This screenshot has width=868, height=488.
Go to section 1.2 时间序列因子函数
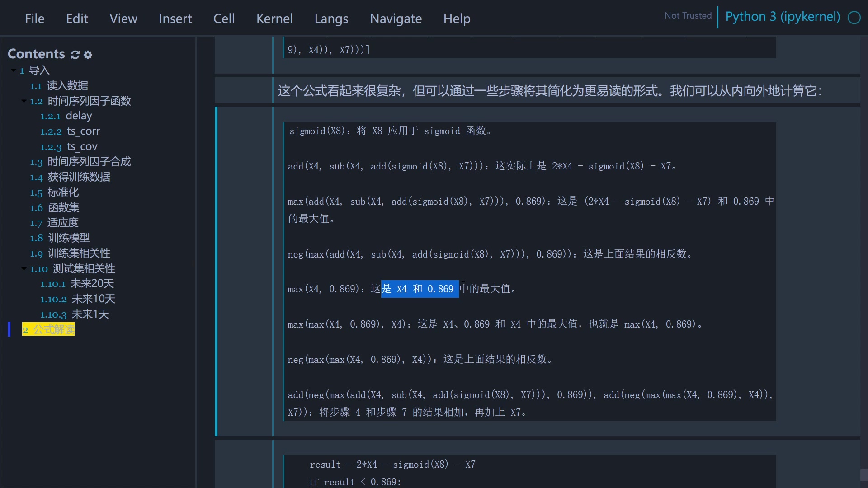pos(80,101)
